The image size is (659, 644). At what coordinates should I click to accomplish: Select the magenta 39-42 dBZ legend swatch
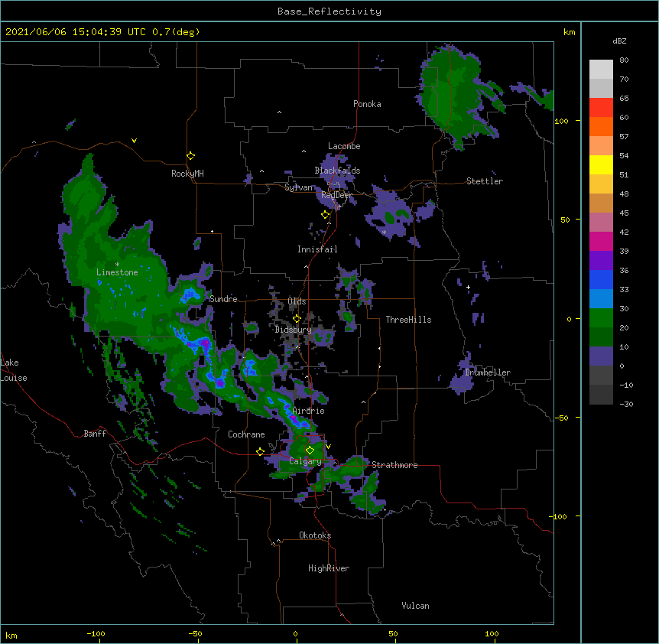(601, 241)
